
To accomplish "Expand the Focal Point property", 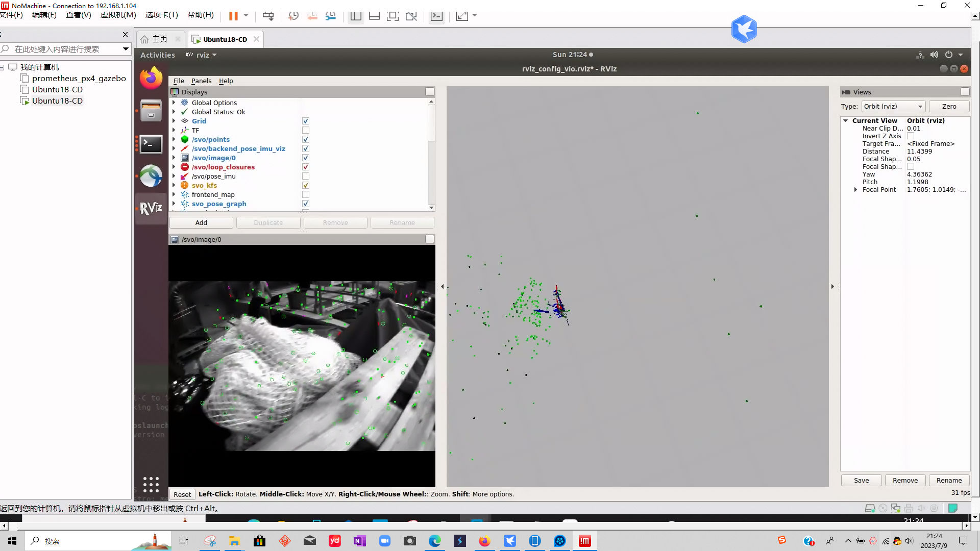I will [x=856, y=190].
